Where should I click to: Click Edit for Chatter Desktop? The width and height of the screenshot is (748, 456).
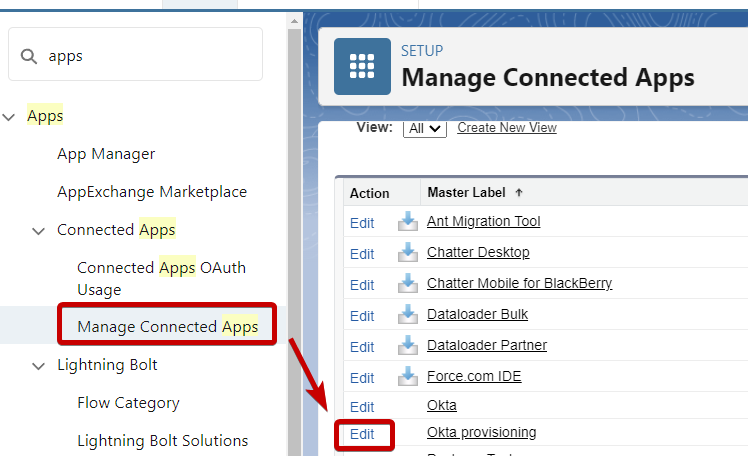tap(362, 254)
